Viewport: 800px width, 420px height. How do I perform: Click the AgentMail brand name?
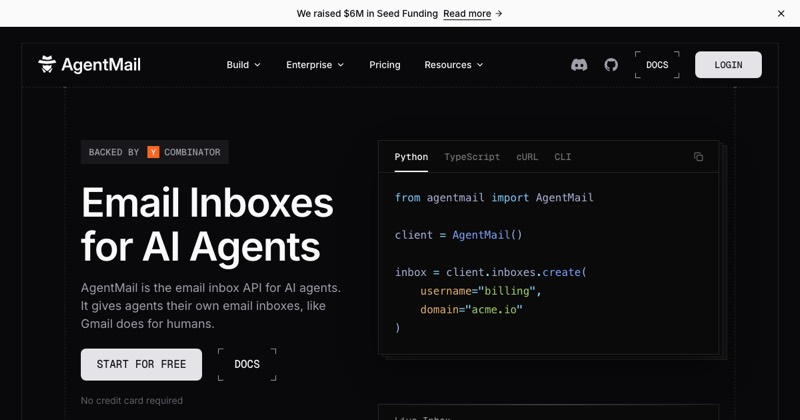[x=101, y=65]
